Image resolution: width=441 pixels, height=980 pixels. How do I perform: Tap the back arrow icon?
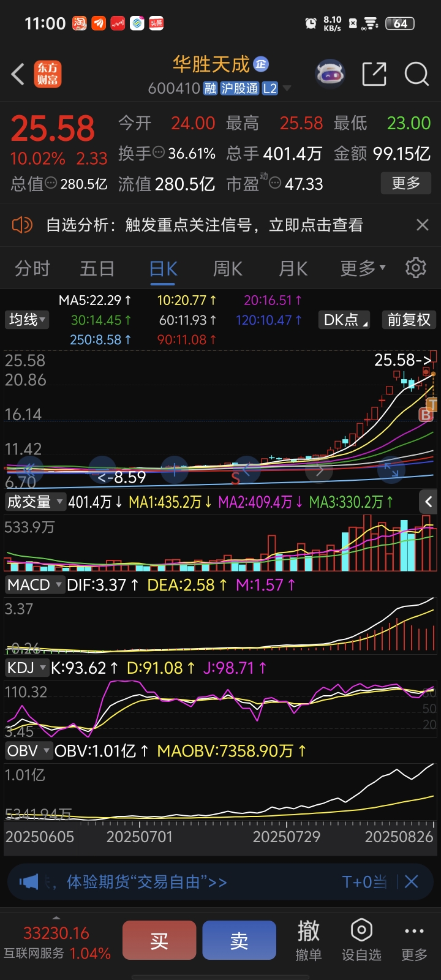[18, 75]
